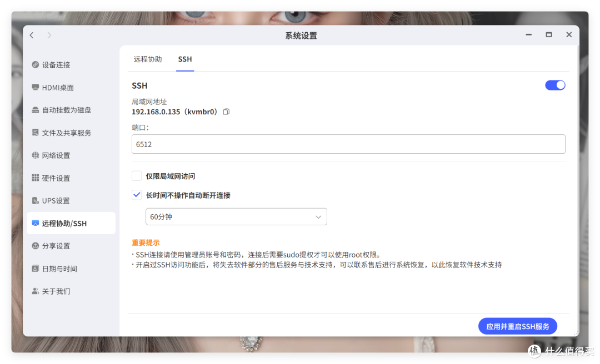
Task: Turn off the SSH toggle switch
Action: point(555,85)
